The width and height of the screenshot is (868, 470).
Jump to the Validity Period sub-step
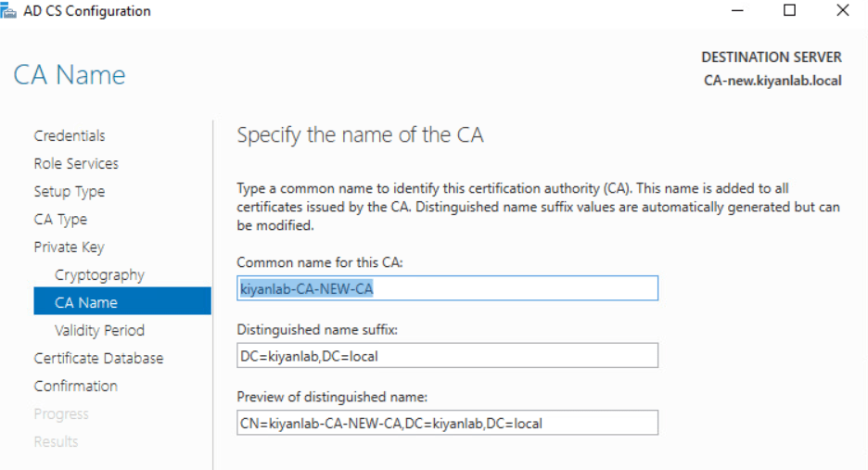click(99, 330)
